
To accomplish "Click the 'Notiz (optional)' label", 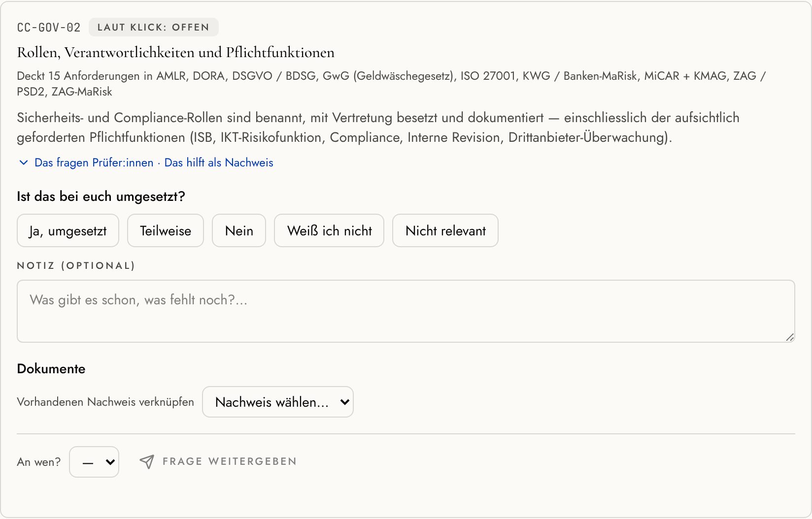I will pos(76,266).
